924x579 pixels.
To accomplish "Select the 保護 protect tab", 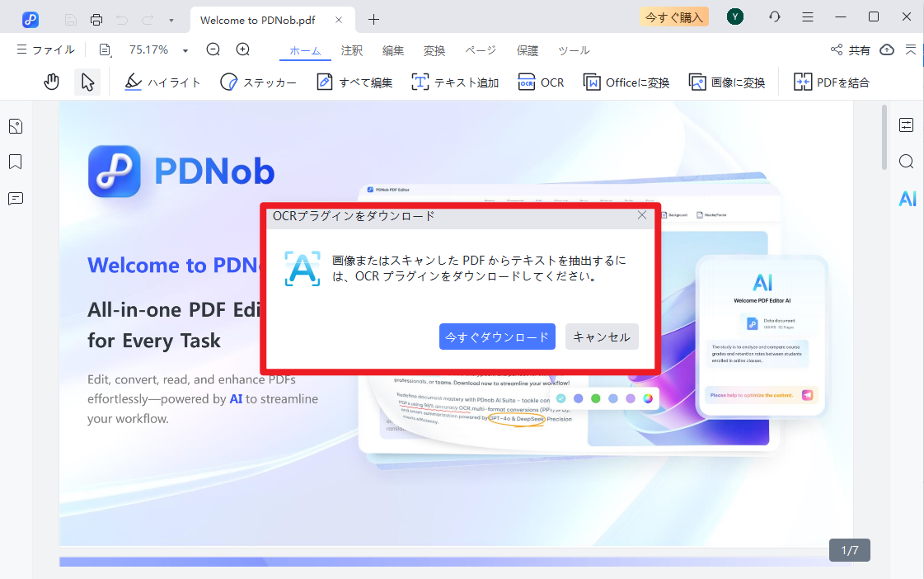I will point(528,50).
